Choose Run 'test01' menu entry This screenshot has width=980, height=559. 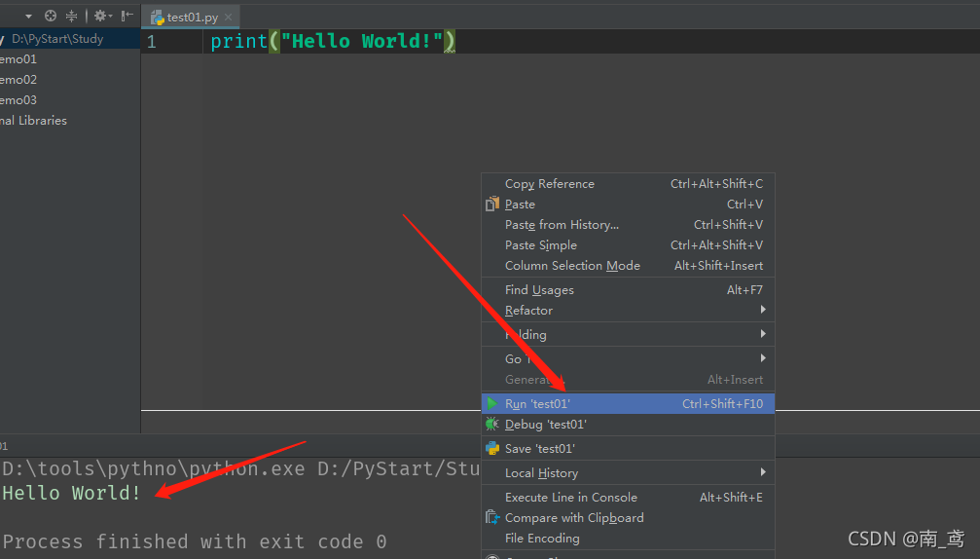[628, 404]
